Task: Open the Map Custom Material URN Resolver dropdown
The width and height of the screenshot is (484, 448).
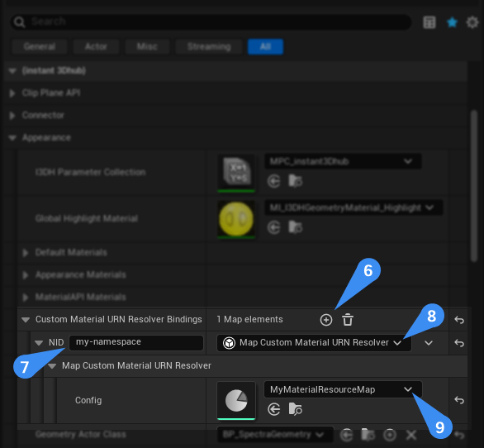Action: point(314,343)
